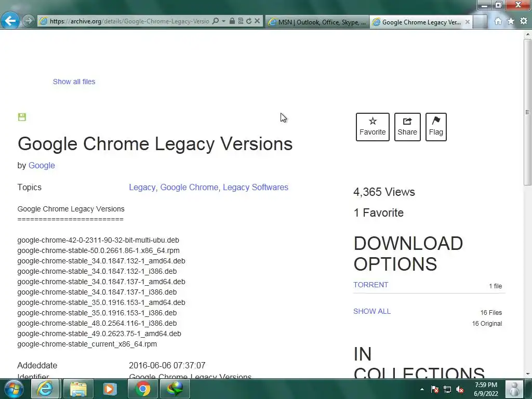Click the archive.org URL address field
This screenshot has width=532, height=399.
[x=129, y=21]
